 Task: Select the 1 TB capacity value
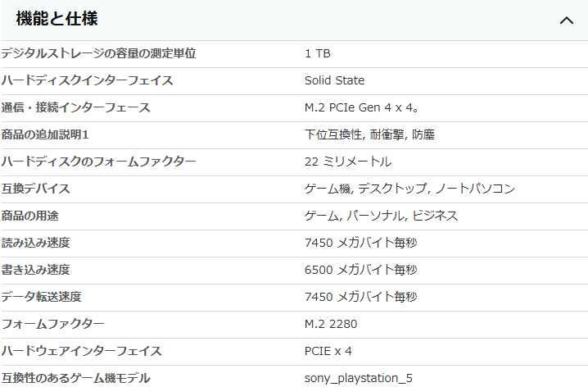[317, 53]
